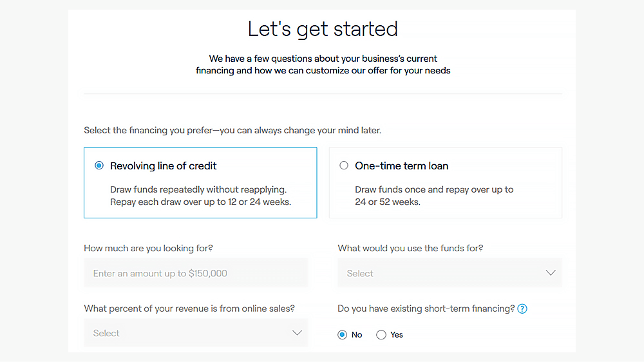Click the 'Draw funds once and repay' description

(434, 196)
